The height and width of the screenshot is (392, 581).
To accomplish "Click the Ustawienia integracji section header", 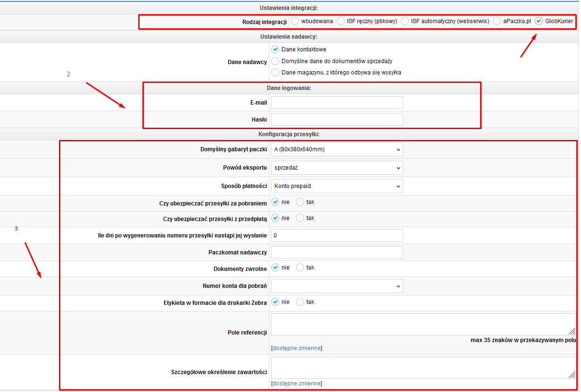I will (x=289, y=8).
